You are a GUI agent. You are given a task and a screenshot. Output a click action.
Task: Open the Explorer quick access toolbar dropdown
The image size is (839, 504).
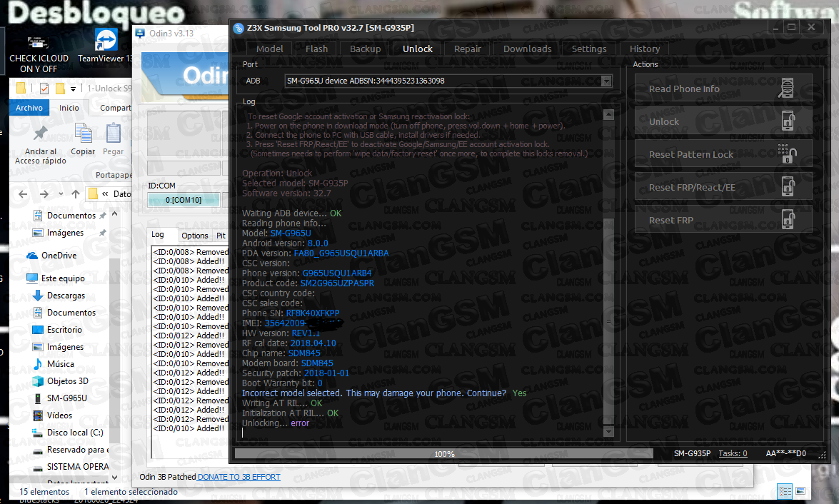[x=74, y=89]
